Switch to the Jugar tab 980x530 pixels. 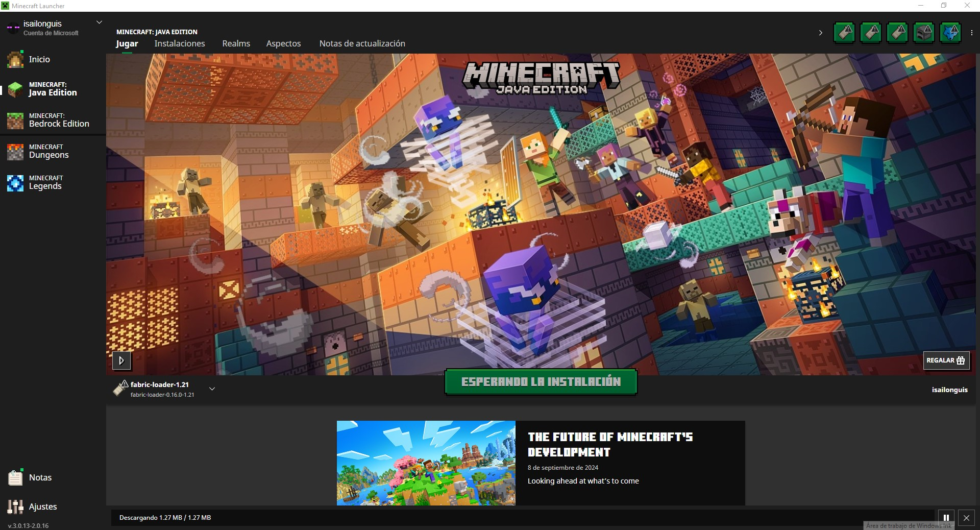point(127,44)
